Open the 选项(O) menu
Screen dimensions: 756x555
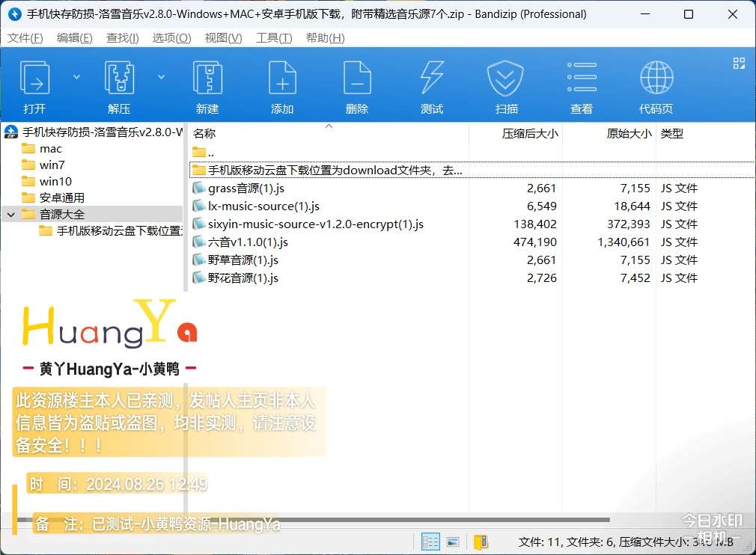coord(171,38)
